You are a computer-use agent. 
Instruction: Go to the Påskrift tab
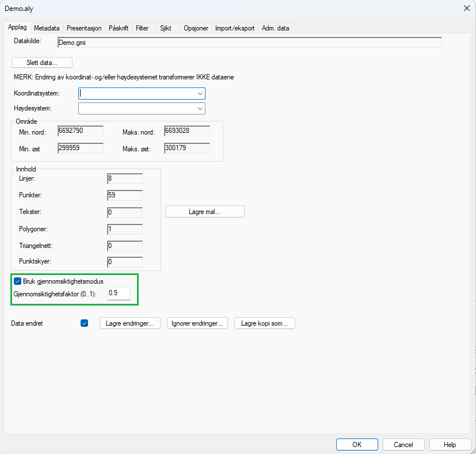point(119,28)
